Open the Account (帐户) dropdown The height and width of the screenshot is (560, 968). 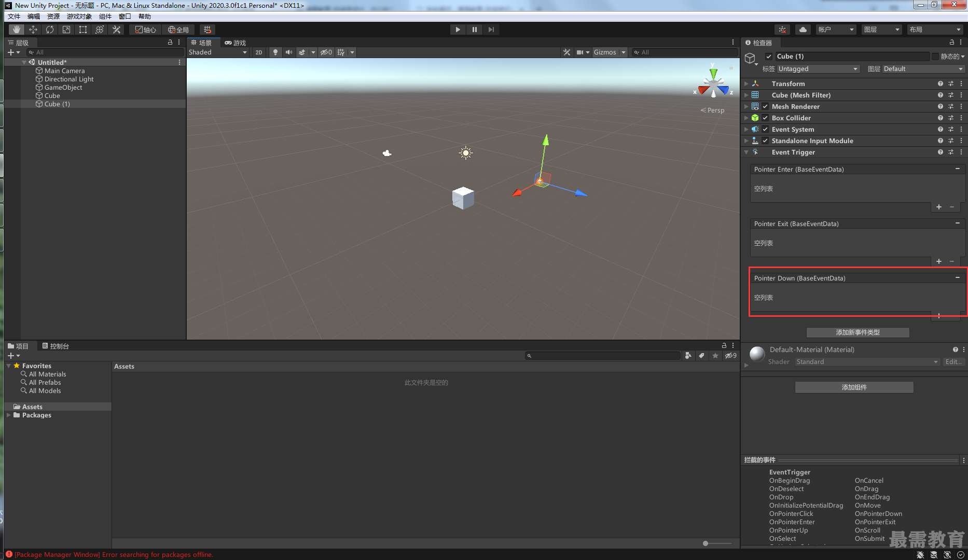click(x=836, y=30)
